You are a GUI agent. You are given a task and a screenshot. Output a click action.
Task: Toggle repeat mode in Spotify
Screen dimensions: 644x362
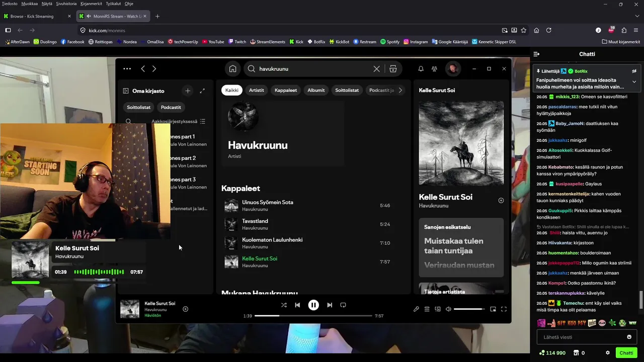343,305
